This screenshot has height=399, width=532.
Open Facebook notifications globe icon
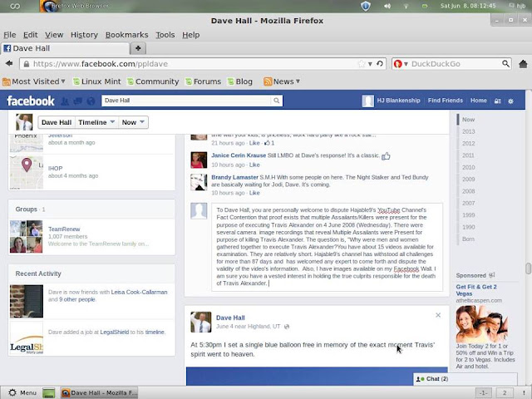(91, 101)
